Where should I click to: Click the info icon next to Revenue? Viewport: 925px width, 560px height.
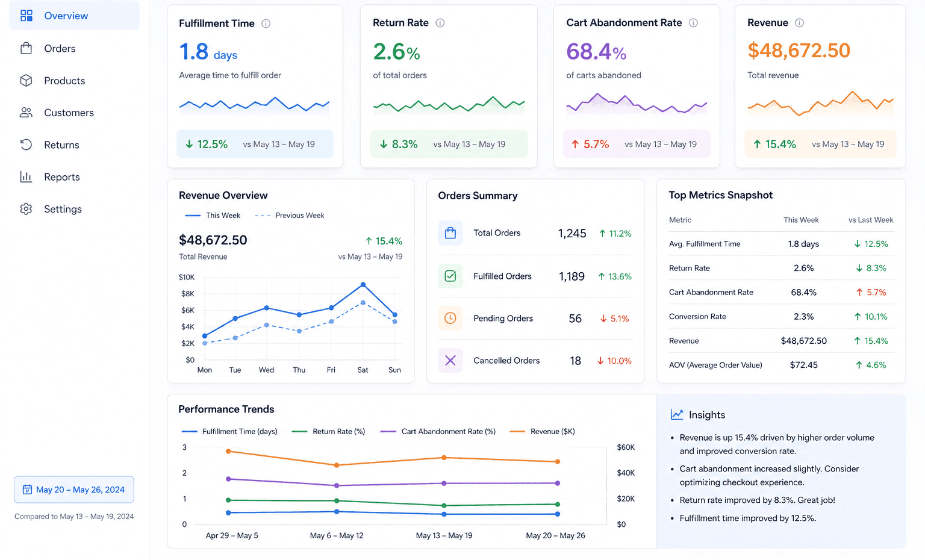pos(799,23)
